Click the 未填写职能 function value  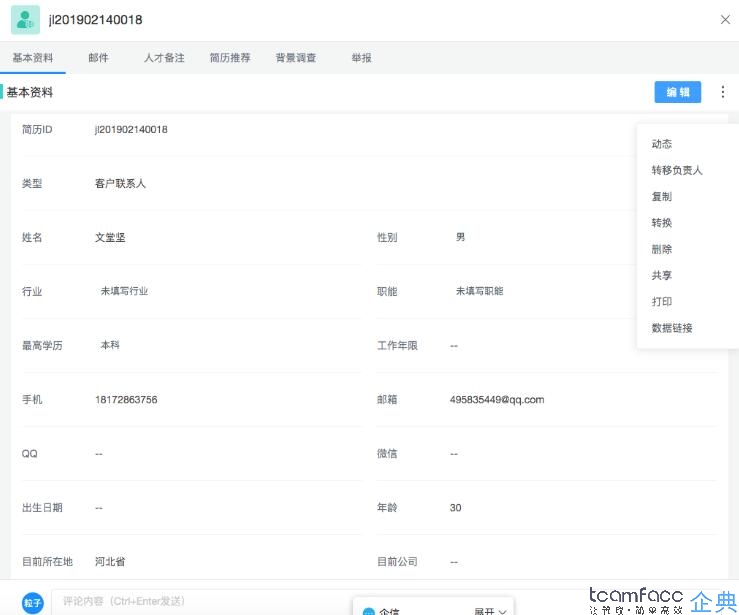[x=479, y=291]
